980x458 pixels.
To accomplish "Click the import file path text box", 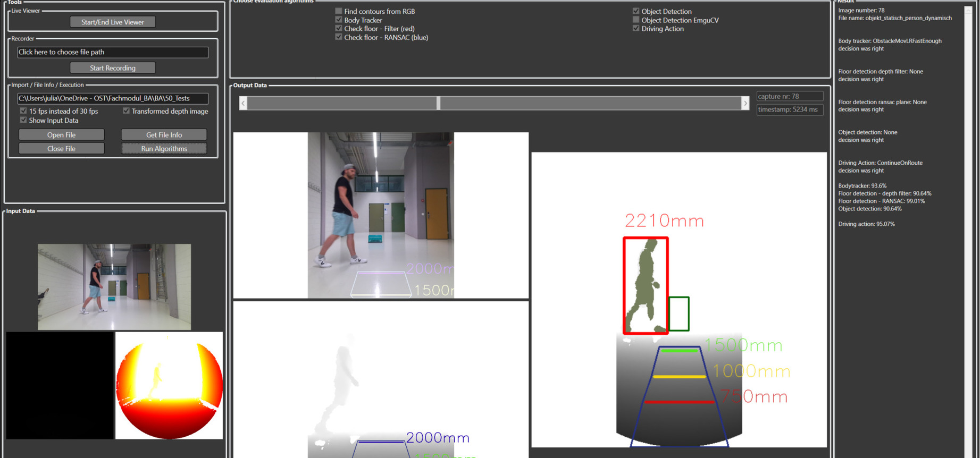I will click(112, 98).
